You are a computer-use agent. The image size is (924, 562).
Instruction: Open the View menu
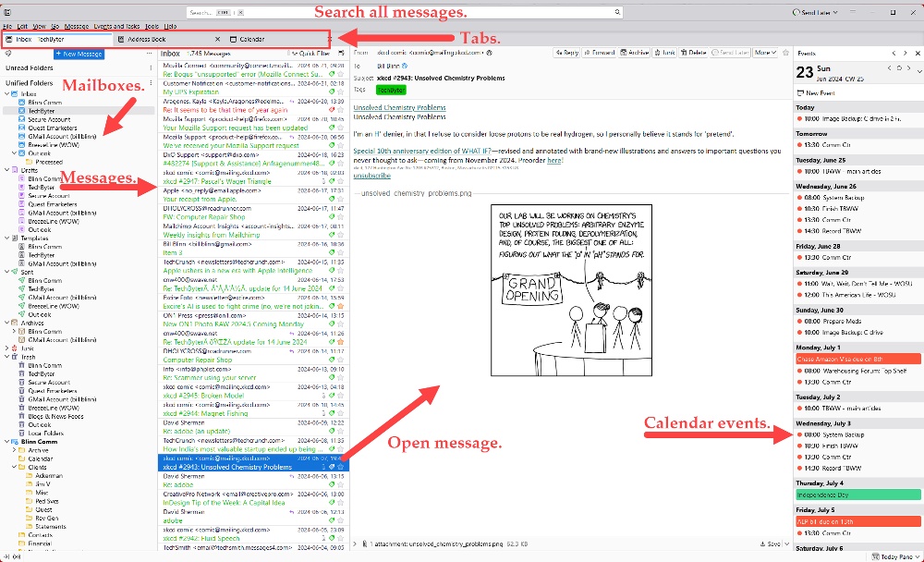(40, 27)
